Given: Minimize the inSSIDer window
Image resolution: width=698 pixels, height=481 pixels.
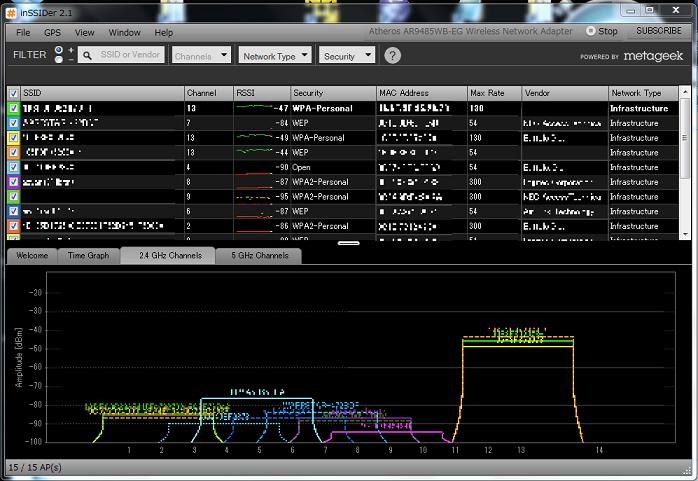Looking at the screenshot, I should coord(631,11).
